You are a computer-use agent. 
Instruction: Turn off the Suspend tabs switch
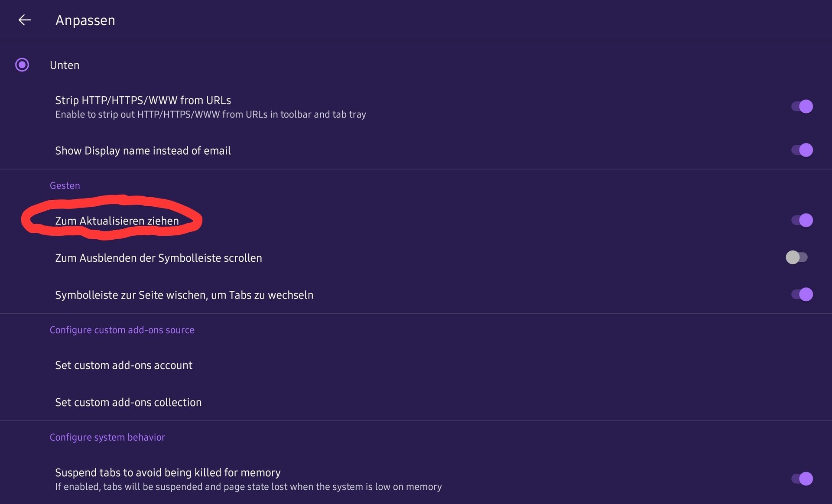802,479
